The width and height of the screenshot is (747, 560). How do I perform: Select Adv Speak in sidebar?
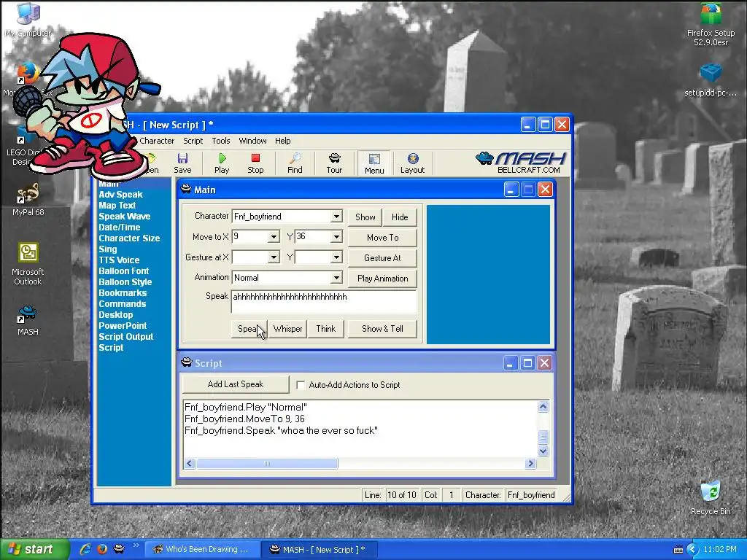[x=120, y=194]
